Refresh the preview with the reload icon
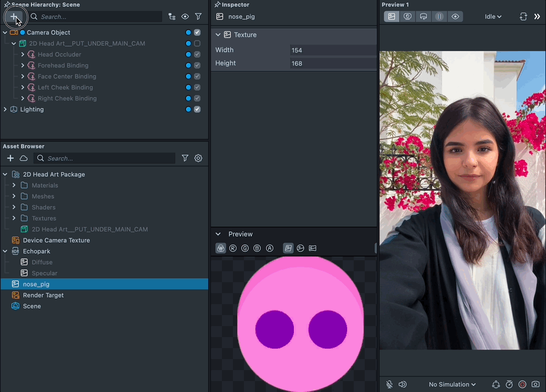 [523, 16]
